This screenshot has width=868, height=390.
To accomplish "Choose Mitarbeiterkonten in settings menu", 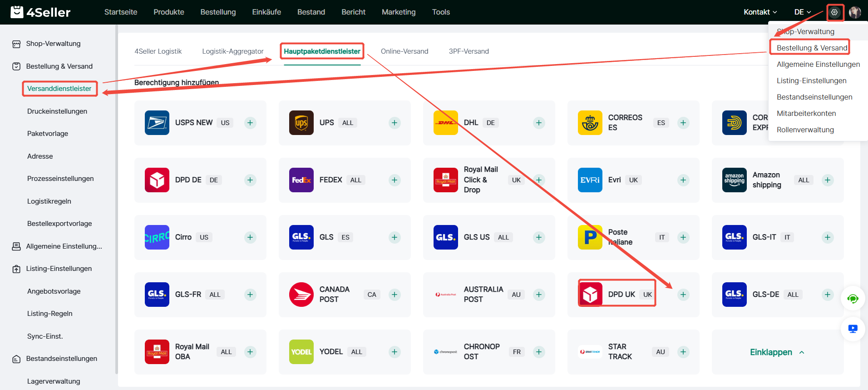I will (806, 113).
